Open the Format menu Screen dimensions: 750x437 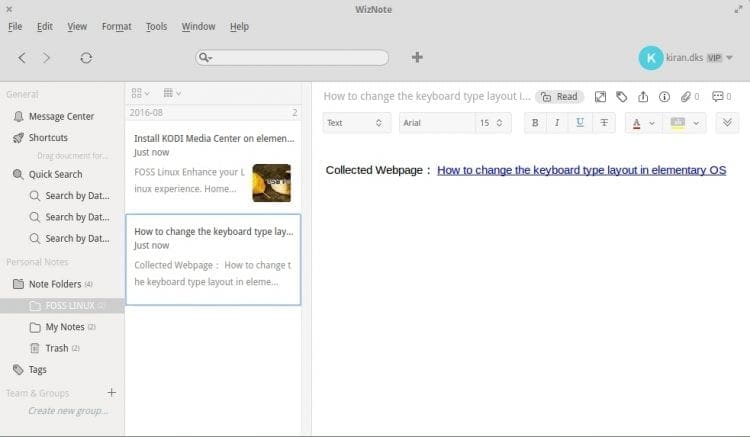click(x=116, y=26)
